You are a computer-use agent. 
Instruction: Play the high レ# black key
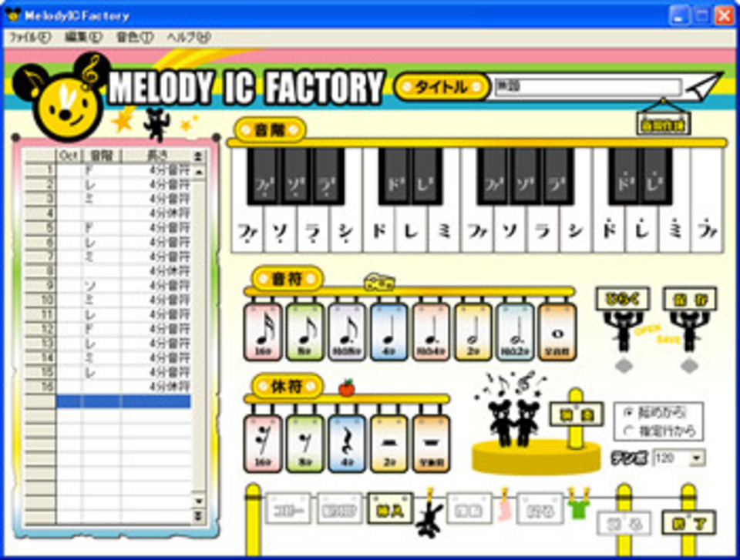[x=657, y=176]
